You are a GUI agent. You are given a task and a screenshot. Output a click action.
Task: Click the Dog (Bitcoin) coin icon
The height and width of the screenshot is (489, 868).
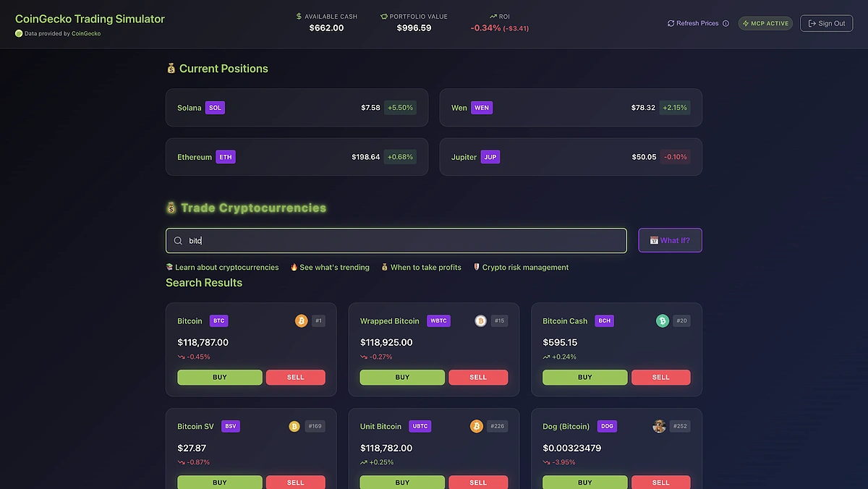(659, 425)
